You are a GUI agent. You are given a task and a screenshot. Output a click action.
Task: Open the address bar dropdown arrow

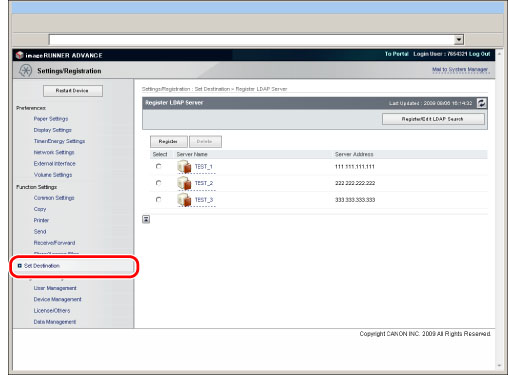459,40
